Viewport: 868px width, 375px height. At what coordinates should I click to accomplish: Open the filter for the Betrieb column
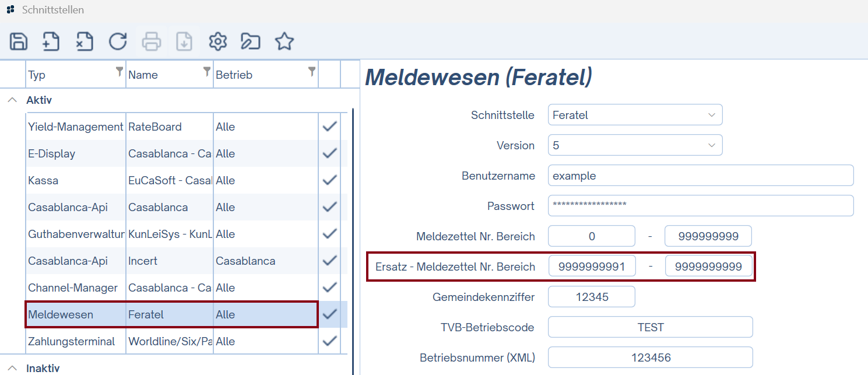pyautogui.click(x=311, y=72)
